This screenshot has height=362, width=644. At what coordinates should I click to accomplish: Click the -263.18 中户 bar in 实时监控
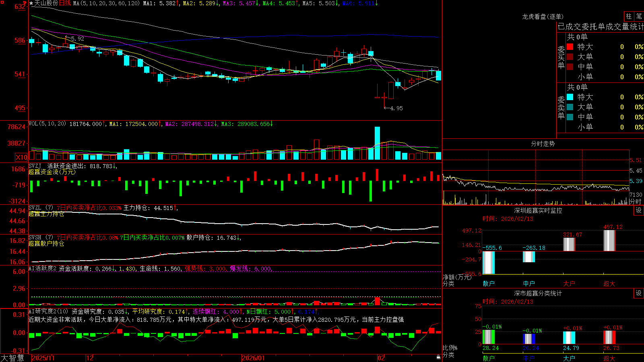529,257
